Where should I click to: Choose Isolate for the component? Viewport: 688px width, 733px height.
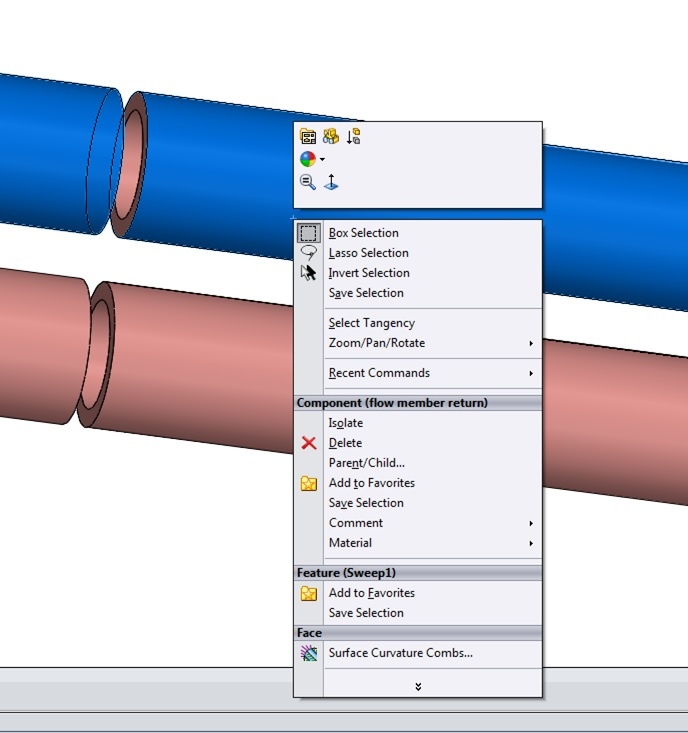point(346,423)
